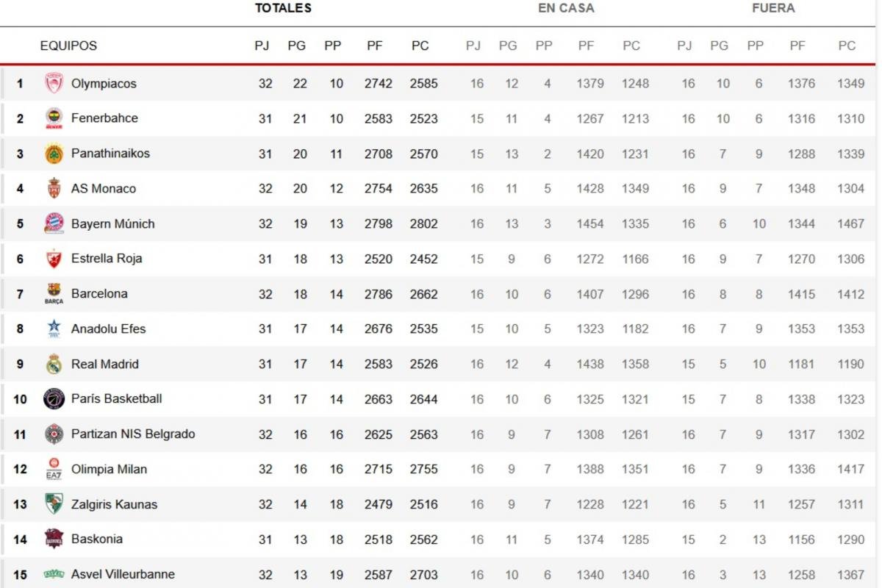Screen dimensions: 882x588
Task: Open the Zalgiris Kaunas team link
Action: click(x=114, y=504)
